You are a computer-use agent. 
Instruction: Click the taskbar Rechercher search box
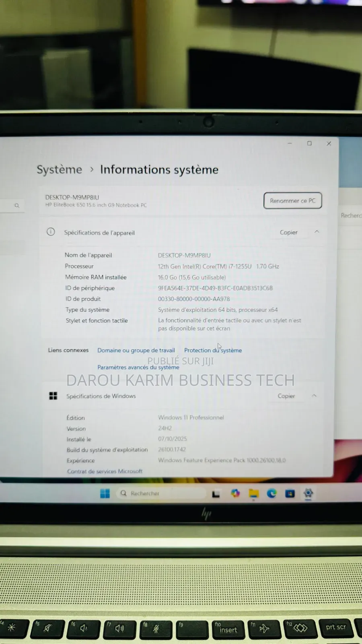161,493
